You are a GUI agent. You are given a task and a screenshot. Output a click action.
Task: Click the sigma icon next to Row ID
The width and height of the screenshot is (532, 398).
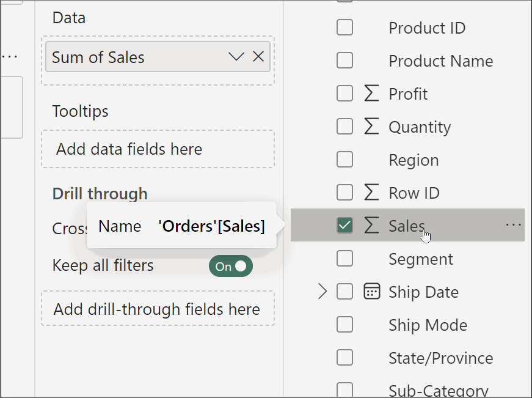point(371,193)
